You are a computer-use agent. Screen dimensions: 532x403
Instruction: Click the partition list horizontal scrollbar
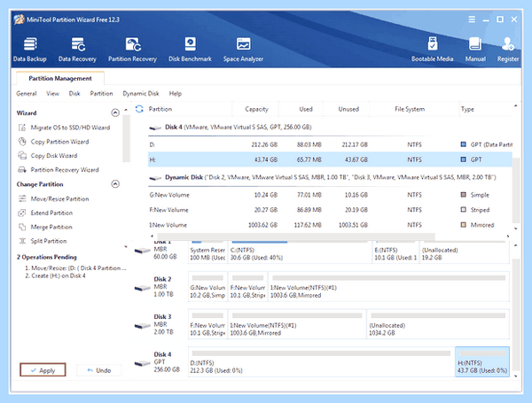point(296,236)
